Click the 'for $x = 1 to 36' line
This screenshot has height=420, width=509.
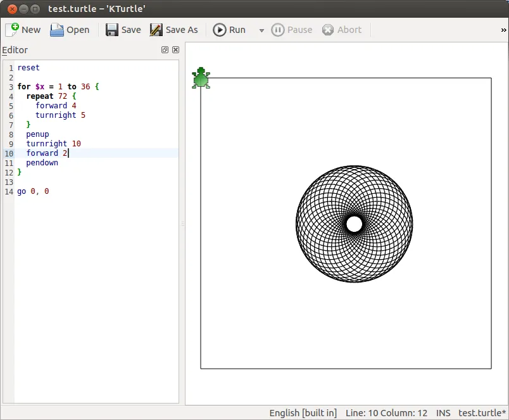coord(58,87)
